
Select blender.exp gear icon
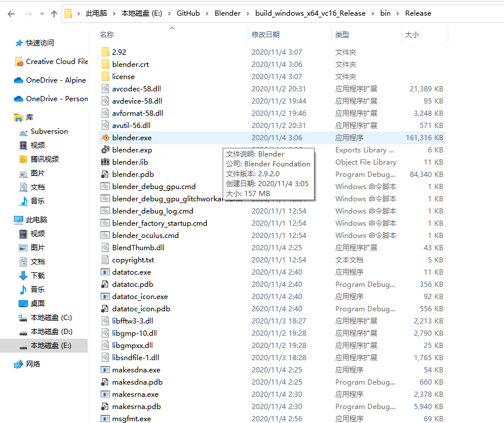(x=105, y=150)
